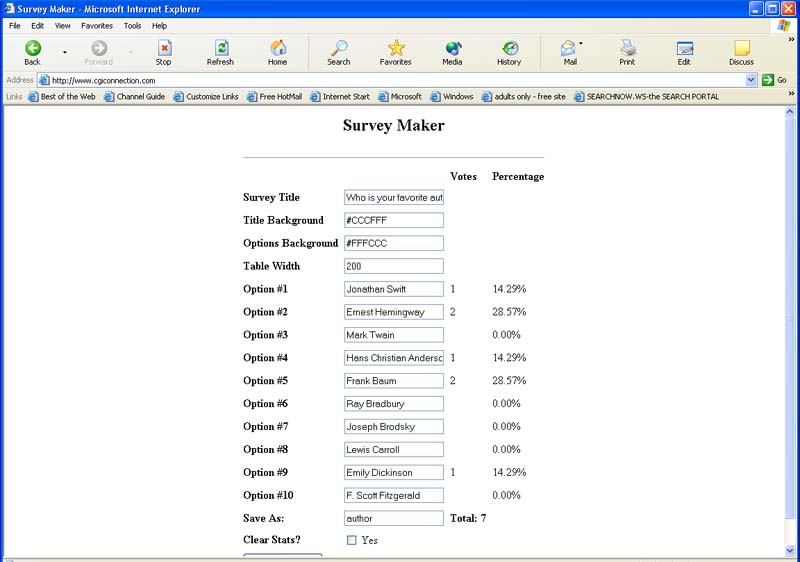
Task: Click the Survey Title input field
Action: [x=394, y=197]
